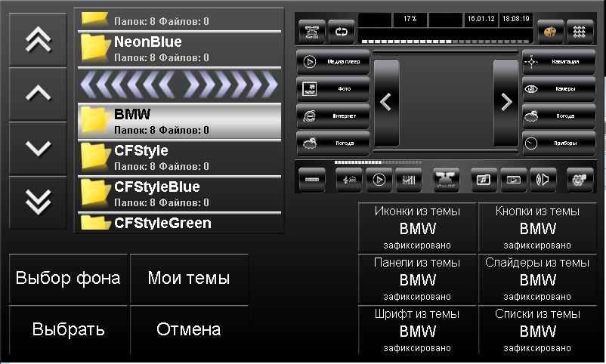Click the clock 18:08:19 field

pos(515,20)
